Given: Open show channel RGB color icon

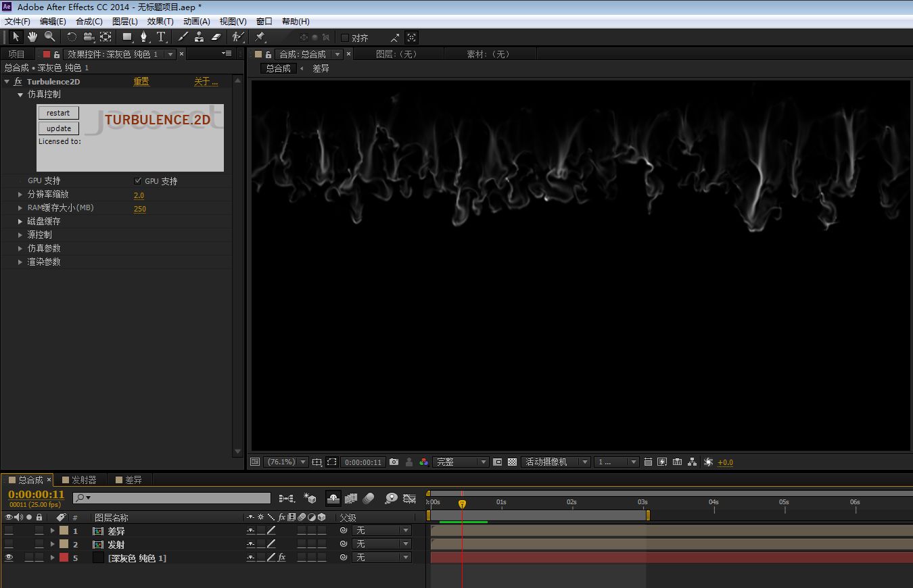Looking at the screenshot, I should tap(424, 462).
